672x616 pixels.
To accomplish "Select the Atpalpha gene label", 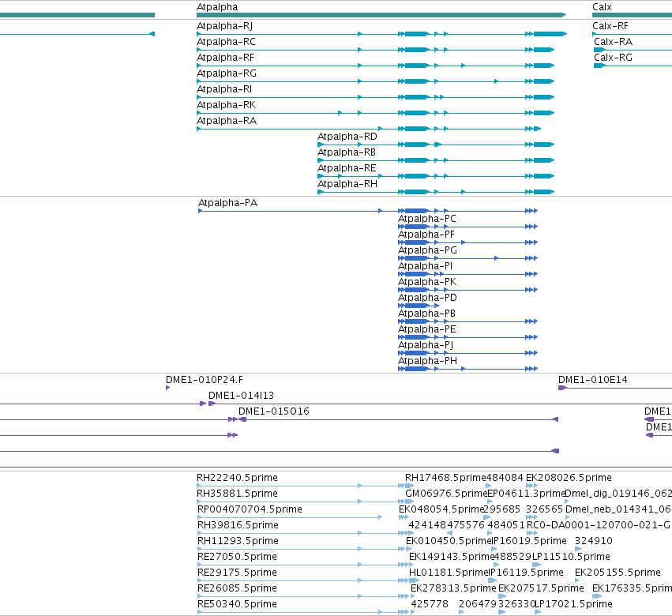I will [x=217, y=7].
